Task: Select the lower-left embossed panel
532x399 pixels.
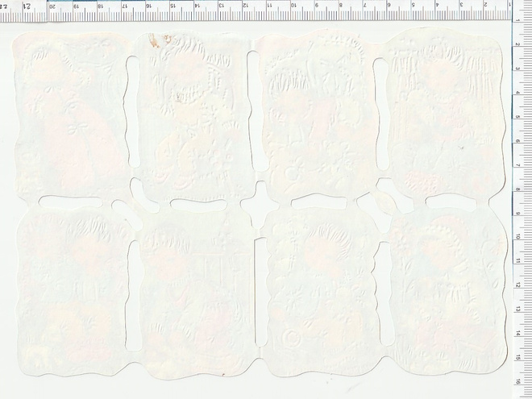Action: click(73, 291)
